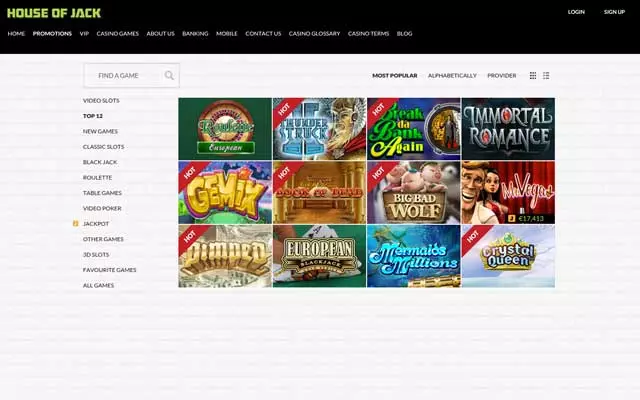Click the Sign Up button
Screen dimensions: 640x400
tap(614, 12)
